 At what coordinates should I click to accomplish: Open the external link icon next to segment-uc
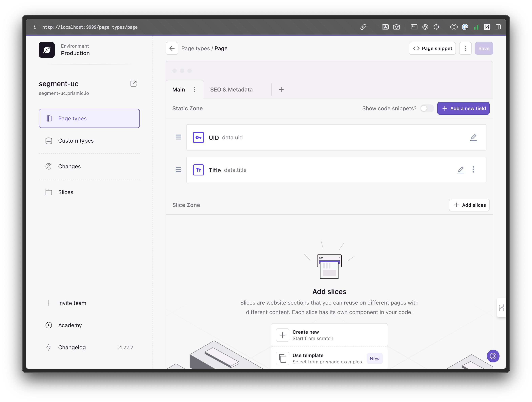tap(133, 83)
